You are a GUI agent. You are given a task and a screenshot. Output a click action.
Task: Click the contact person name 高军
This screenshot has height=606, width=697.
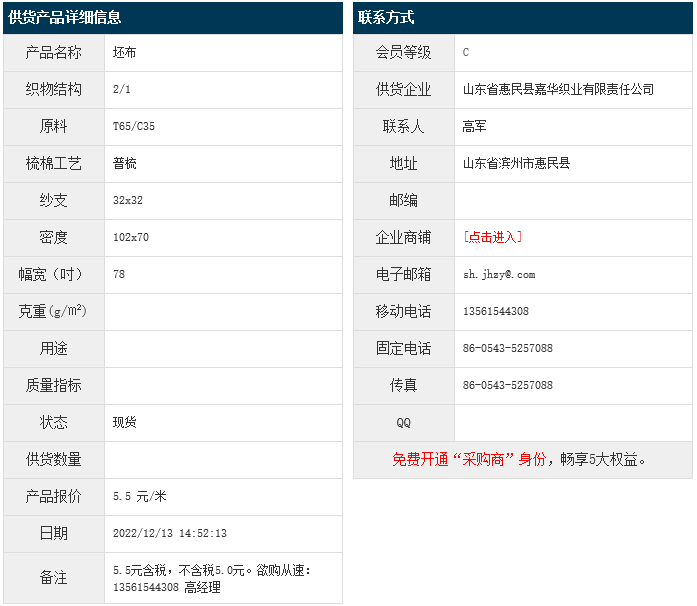pos(474,126)
